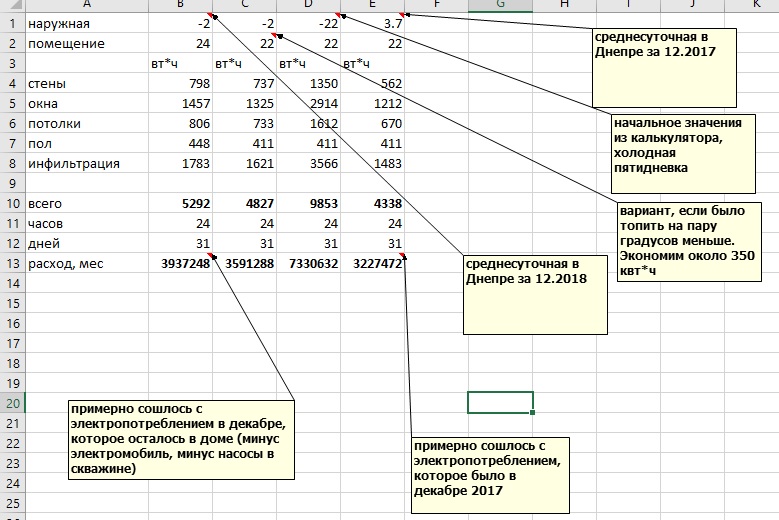This screenshot has height=520, width=779.
Task: Click monthly total 3227472
Action: (x=373, y=263)
